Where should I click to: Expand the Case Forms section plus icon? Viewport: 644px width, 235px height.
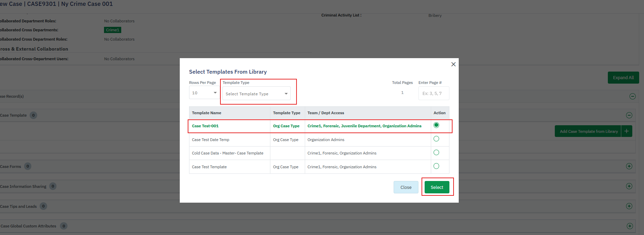click(629, 166)
